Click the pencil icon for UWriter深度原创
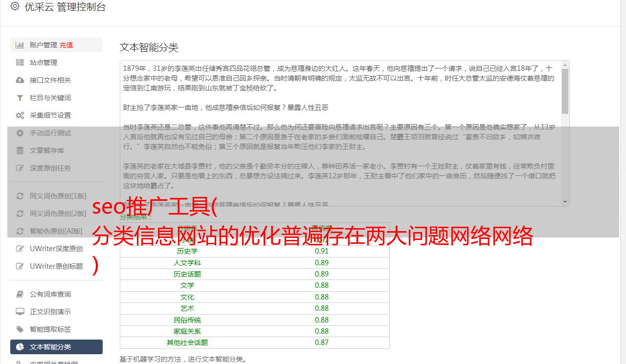Viewport: 626px width, 364px height. pos(20,249)
